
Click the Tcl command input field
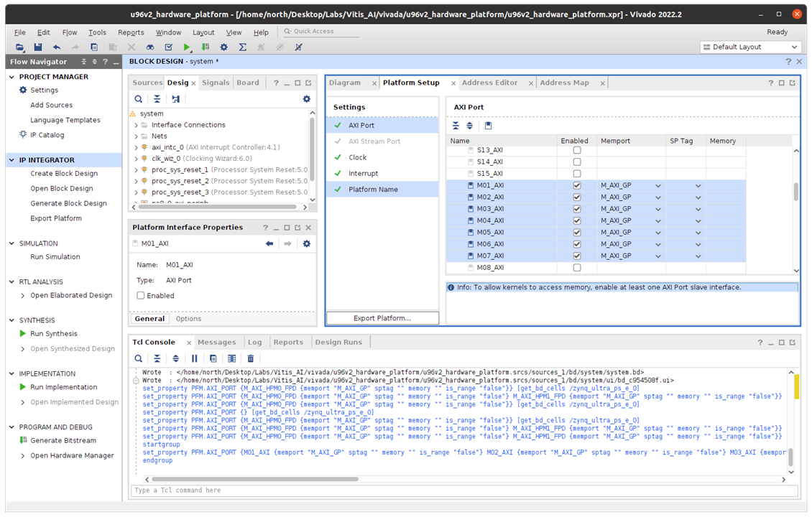pyautogui.click(x=464, y=490)
